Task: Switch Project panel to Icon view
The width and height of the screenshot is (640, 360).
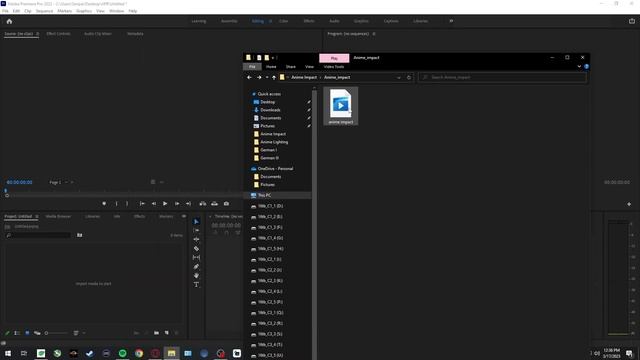Action: click(27, 333)
